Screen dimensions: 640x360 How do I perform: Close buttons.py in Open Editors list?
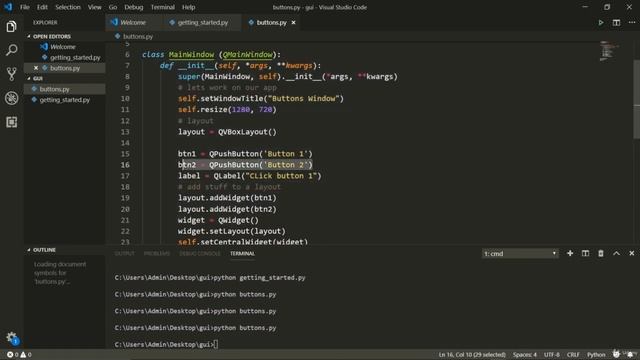(x=36, y=68)
